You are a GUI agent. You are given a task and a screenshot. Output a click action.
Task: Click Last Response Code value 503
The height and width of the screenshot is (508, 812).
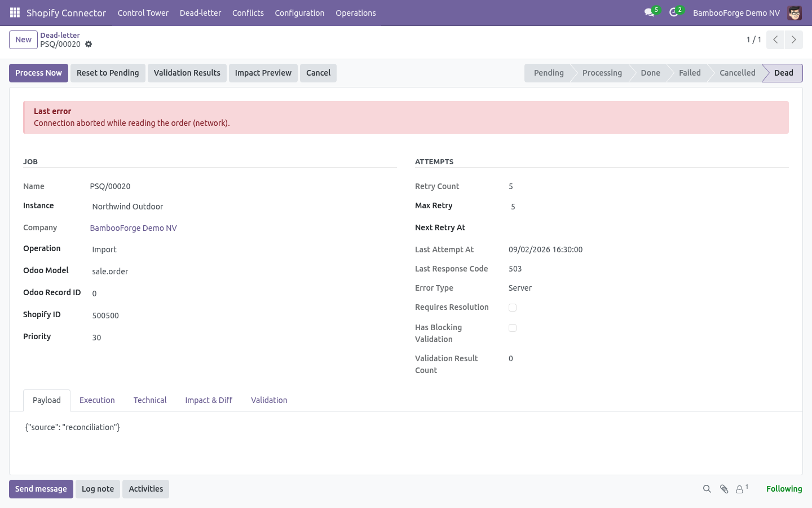[x=515, y=269]
